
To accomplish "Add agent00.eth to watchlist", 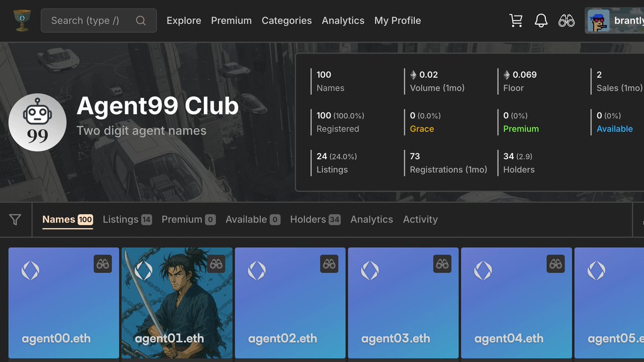I will click(103, 264).
